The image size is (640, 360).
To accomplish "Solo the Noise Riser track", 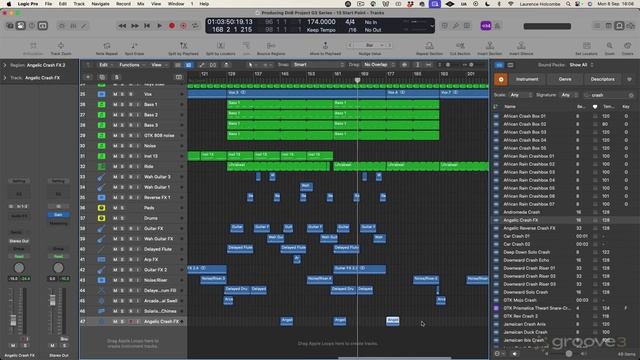I will 122,280.
